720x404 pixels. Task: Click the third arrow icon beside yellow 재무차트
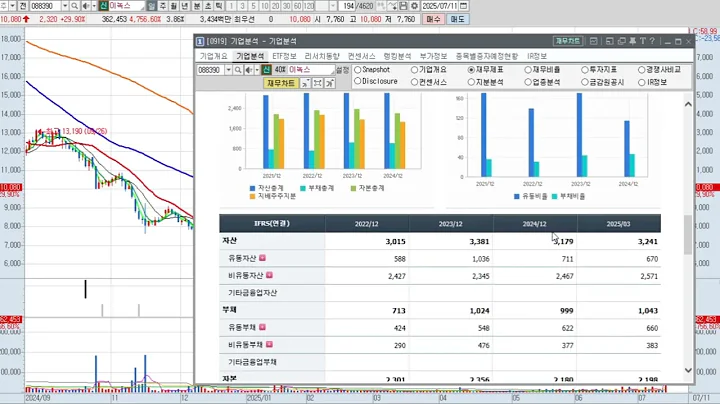(330, 83)
